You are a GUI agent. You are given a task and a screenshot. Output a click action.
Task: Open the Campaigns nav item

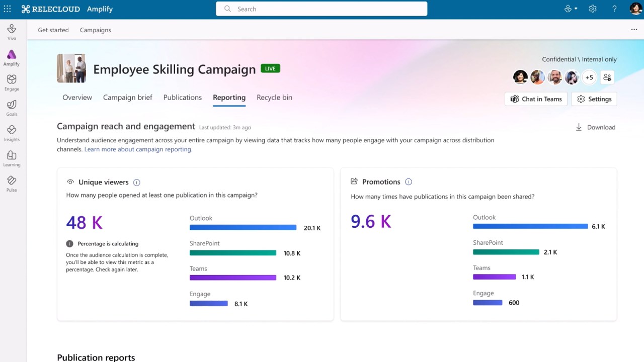(x=96, y=30)
